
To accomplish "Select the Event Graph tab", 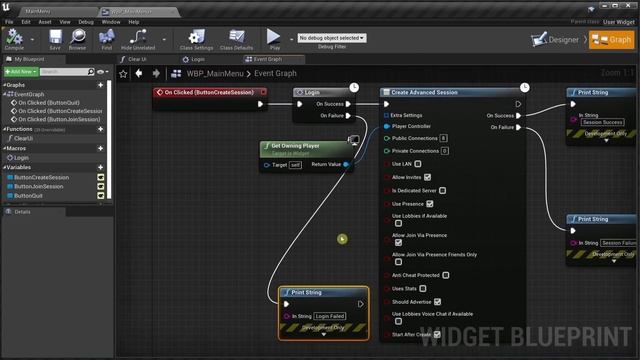I will 273,60.
